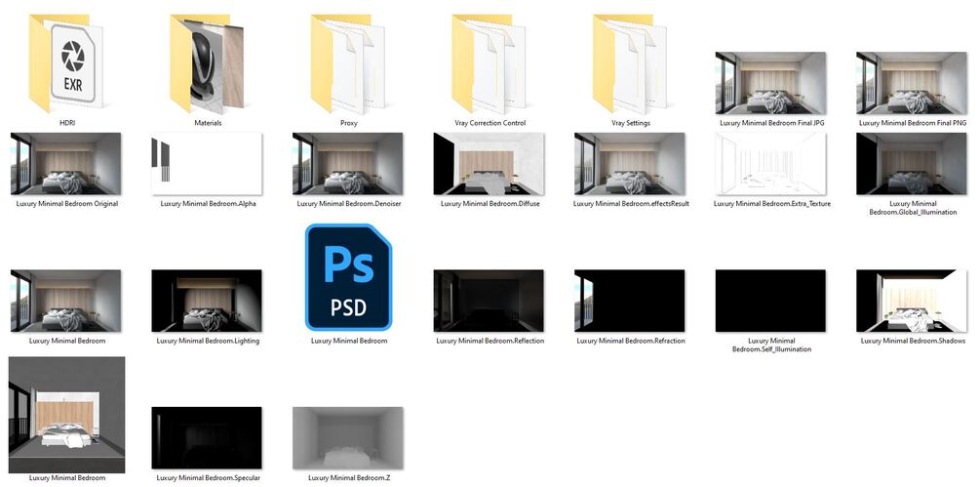The height and width of the screenshot is (487, 980).
Task: Select the Luxury Minimal Bedroom.Refraction pass
Action: point(630,301)
